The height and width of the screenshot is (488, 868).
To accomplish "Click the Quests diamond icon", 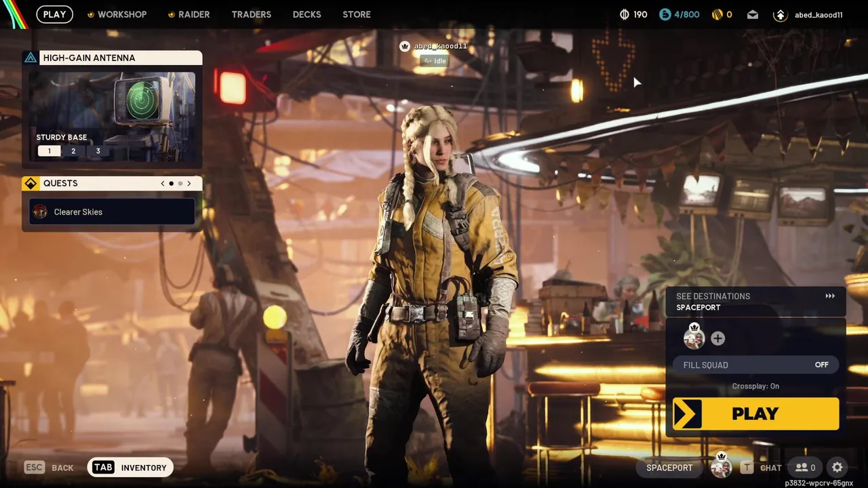I will 31,184.
